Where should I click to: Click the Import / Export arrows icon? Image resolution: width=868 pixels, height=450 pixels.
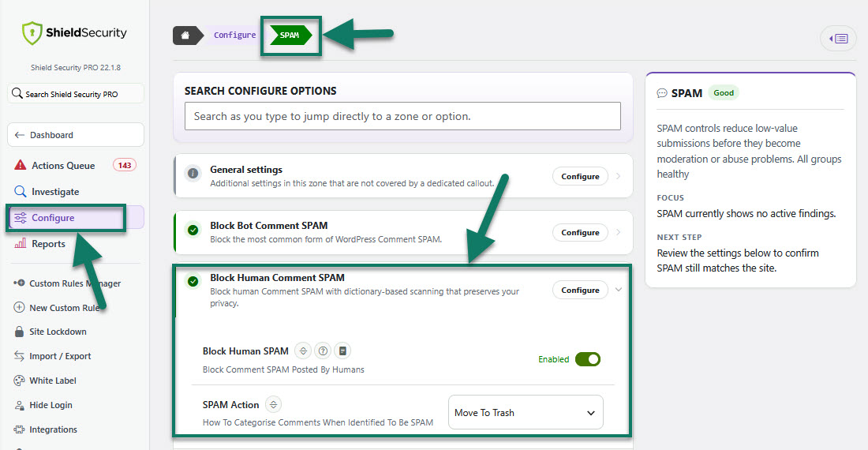(20, 356)
